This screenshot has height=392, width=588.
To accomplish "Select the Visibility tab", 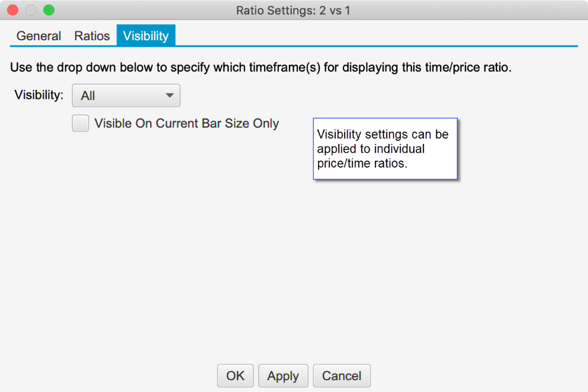I will 146,36.
